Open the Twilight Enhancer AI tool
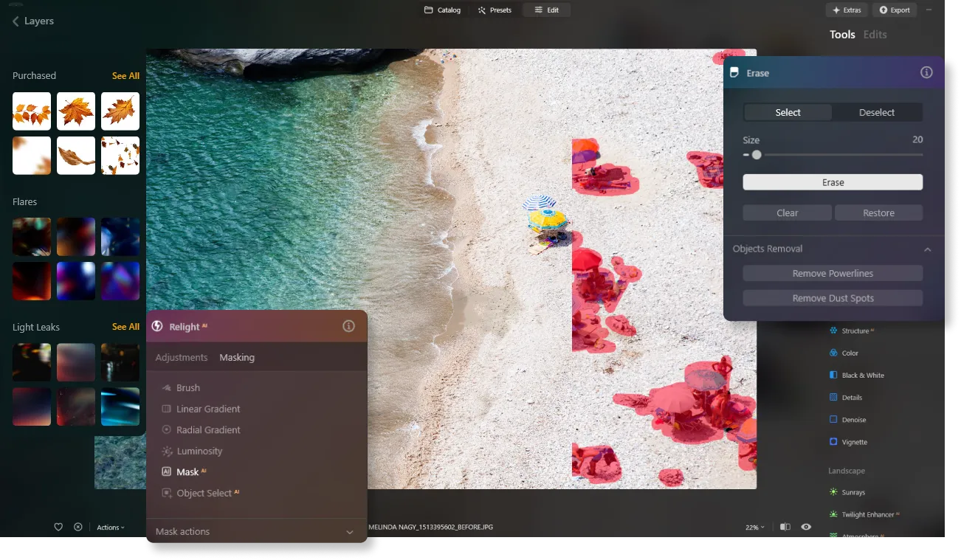The image size is (961, 560). pos(864,514)
